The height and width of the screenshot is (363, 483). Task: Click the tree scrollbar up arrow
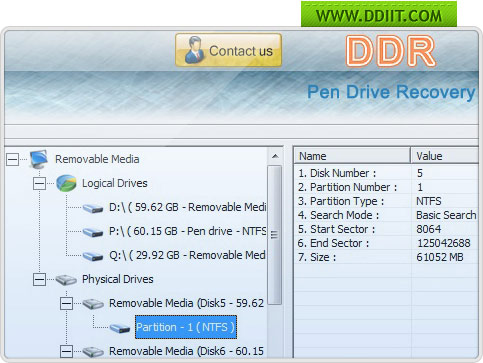coord(275,156)
